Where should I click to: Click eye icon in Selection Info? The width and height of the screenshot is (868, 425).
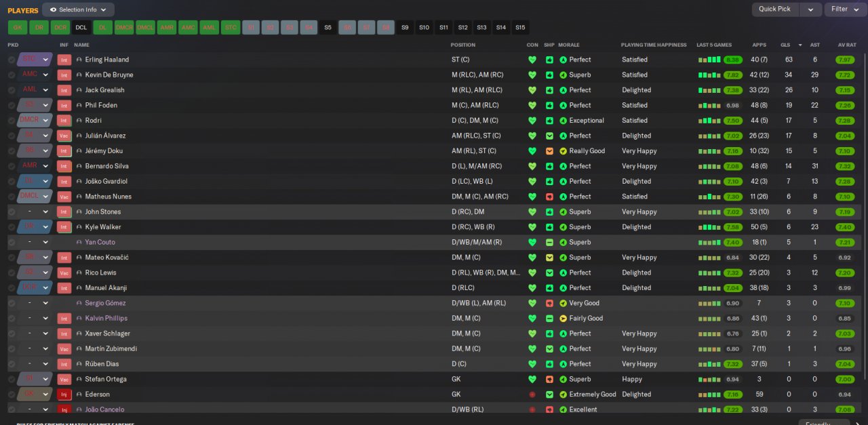53,9
